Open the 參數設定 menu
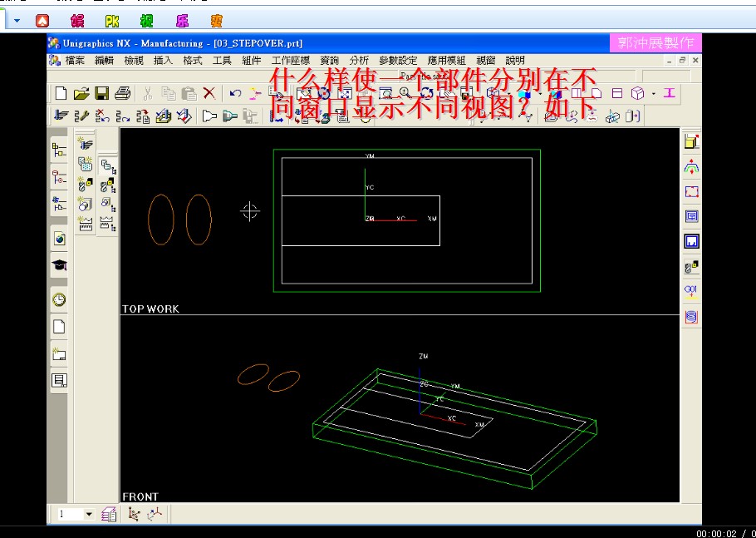The image size is (756, 538). 398,61
